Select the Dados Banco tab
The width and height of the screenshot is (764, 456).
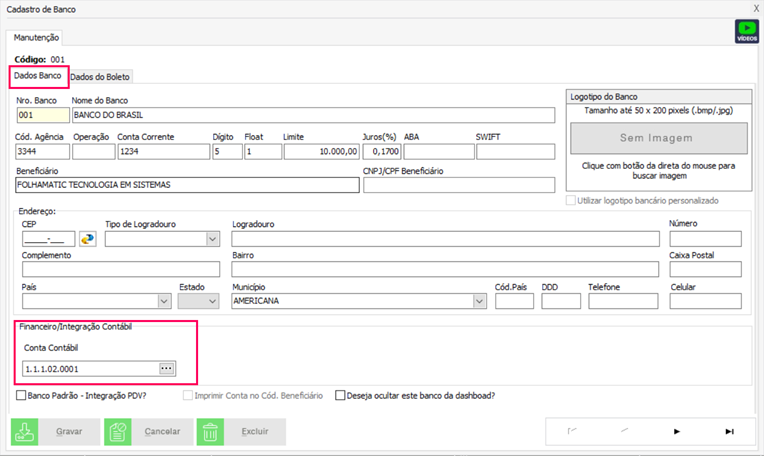click(38, 76)
